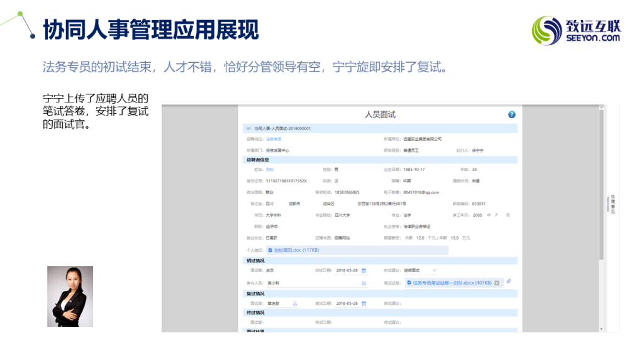Click the document icon before 刘杉简历.doc
Image resolution: width=644 pixels, height=362 pixels.
pos(270,250)
